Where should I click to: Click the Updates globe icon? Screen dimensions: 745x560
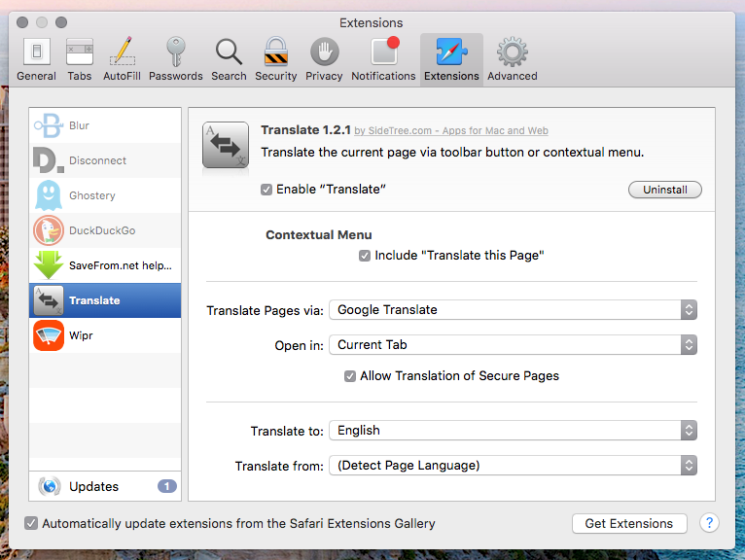tap(50, 486)
